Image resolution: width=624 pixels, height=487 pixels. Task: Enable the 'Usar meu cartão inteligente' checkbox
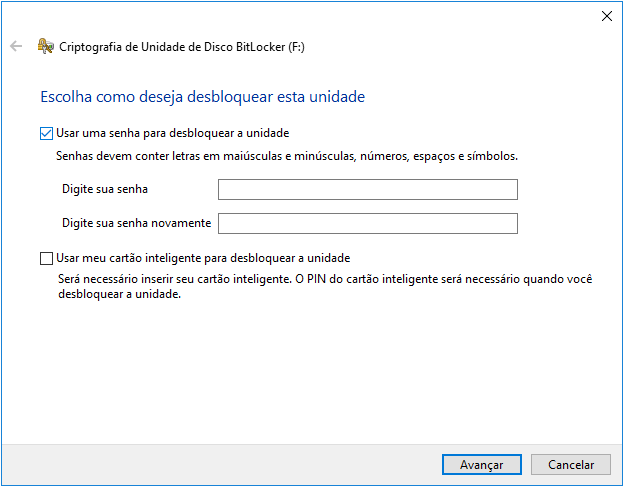(46, 258)
